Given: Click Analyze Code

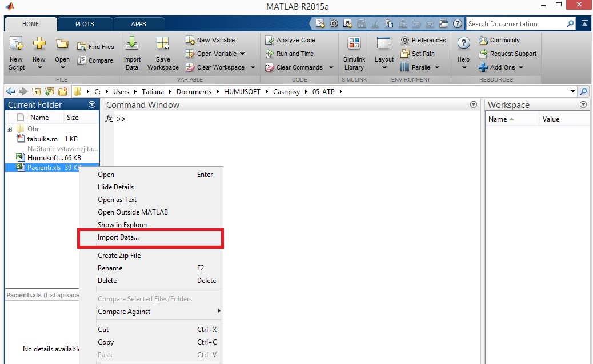Looking at the screenshot, I should click(x=290, y=40).
